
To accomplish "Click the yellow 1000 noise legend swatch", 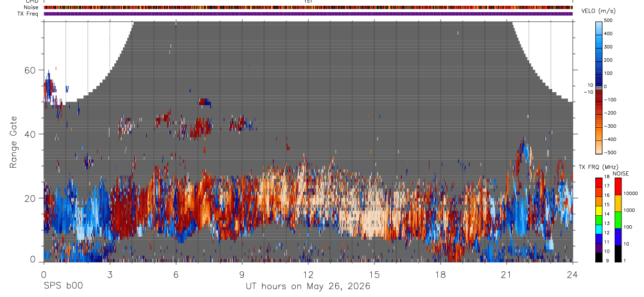I will click(618, 203).
